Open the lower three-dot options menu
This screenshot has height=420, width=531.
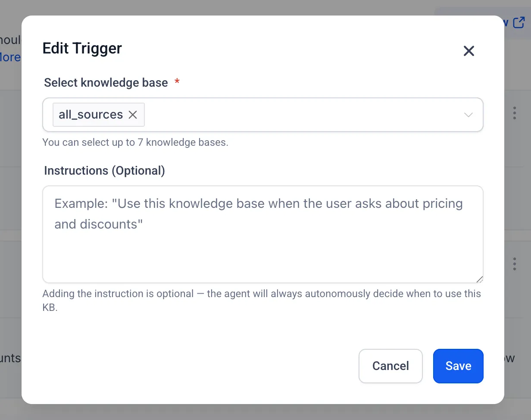[x=515, y=263]
